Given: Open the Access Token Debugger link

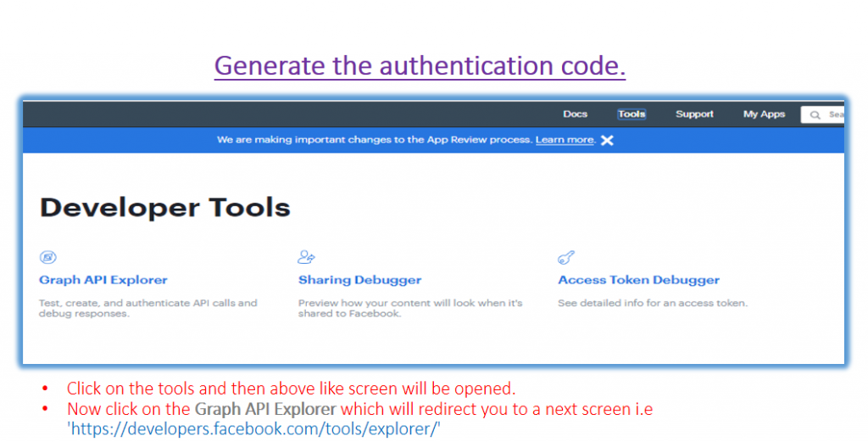Looking at the screenshot, I should [x=639, y=280].
